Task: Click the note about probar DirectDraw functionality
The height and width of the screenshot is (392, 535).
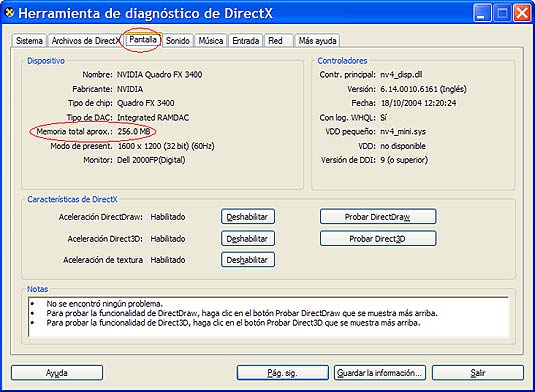Action: click(x=242, y=313)
